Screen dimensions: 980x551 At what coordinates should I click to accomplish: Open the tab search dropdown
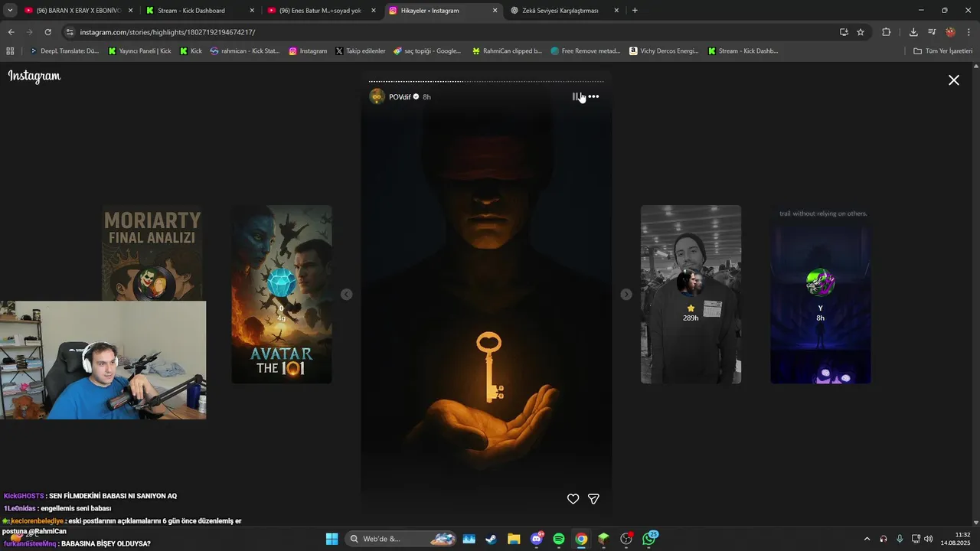[10, 11]
